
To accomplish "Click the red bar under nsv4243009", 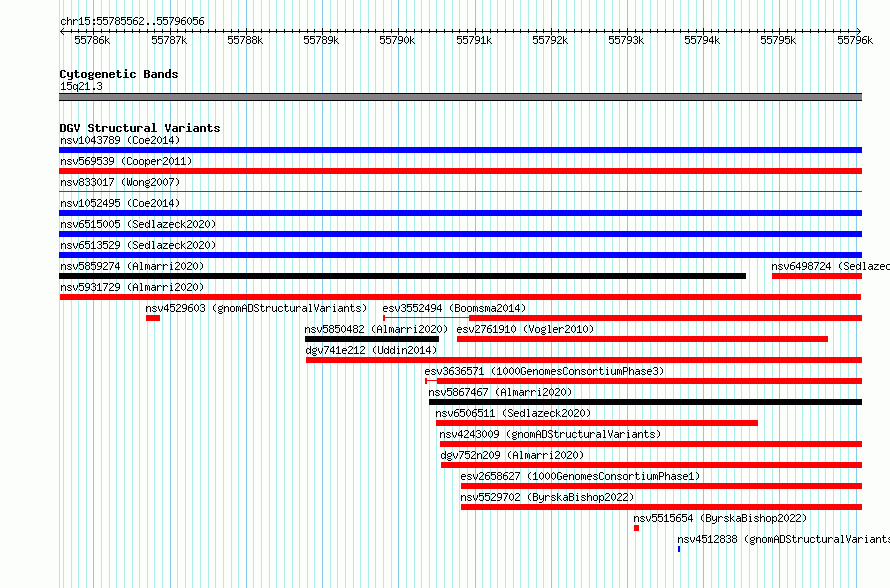I will [x=650, y=444].
